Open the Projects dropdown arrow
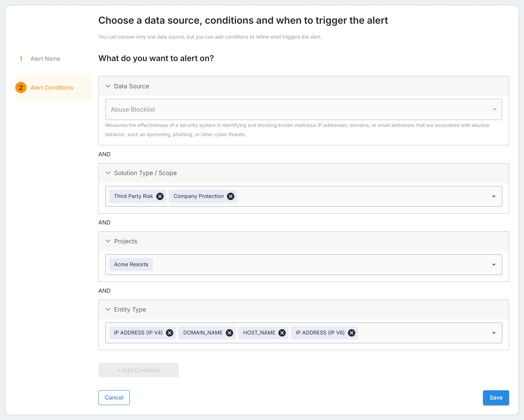Screen dimensions: 524x420 [494, 265]
